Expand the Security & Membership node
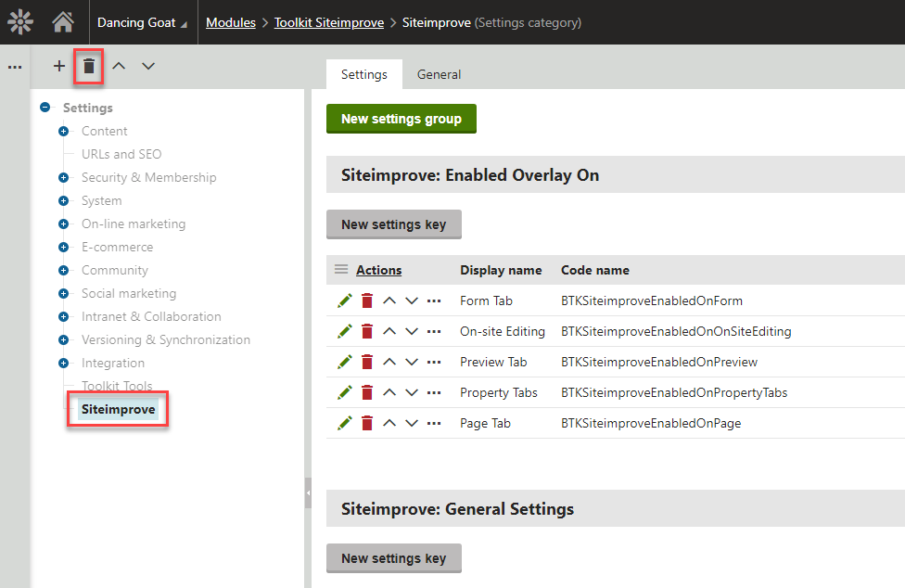Screen dimensions: 905x588 [x=63, y=177]
